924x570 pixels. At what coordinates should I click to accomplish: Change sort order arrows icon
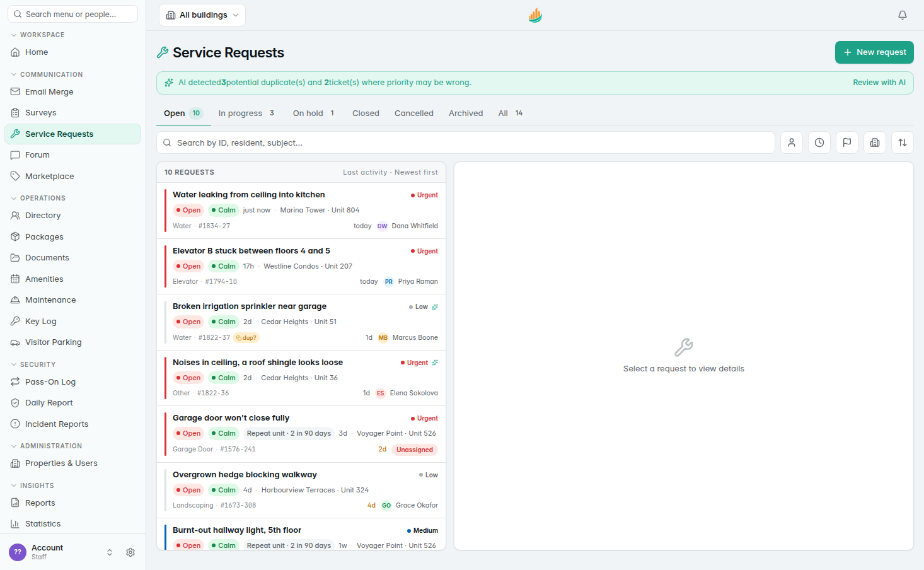[x=903, y=142]
